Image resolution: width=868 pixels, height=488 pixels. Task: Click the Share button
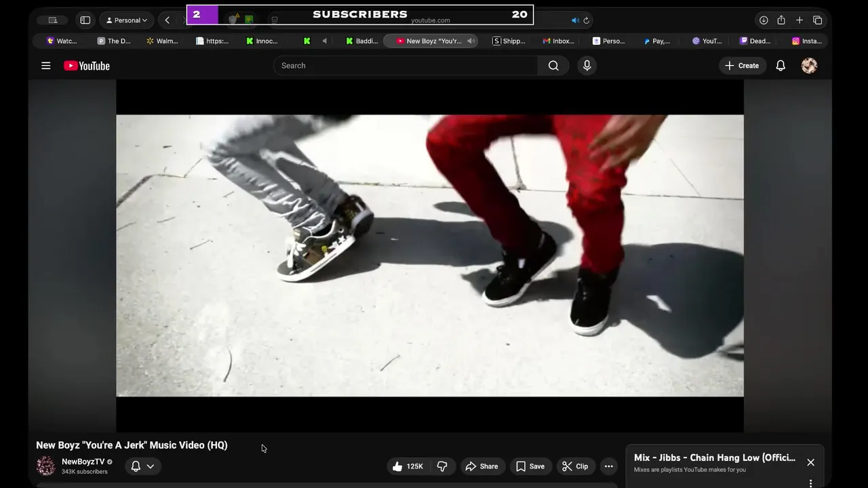(481, 466)
